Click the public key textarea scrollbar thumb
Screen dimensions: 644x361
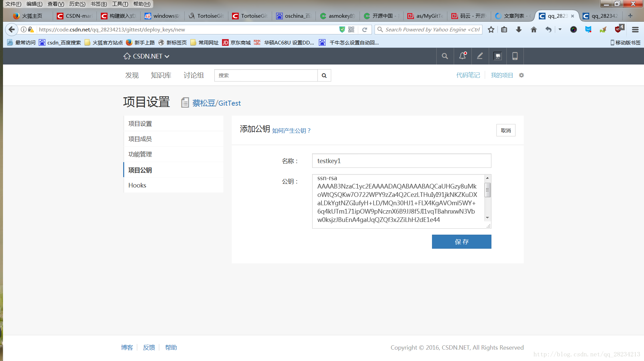(x=487, y=190)
